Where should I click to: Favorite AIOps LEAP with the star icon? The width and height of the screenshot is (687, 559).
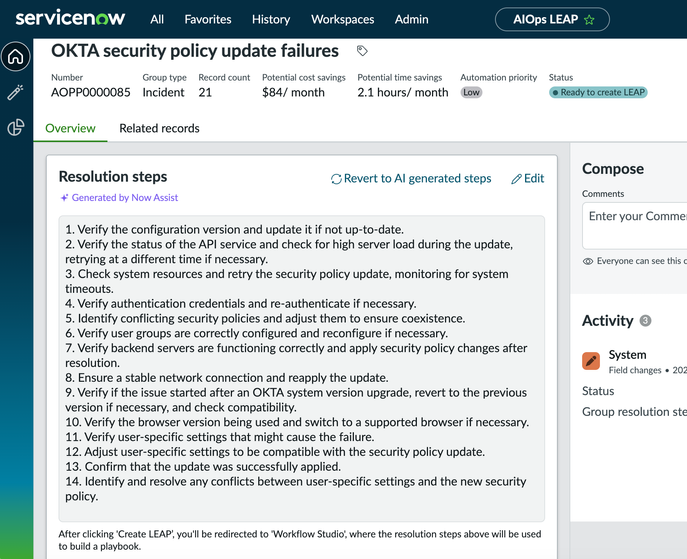[x=589, y=20]
